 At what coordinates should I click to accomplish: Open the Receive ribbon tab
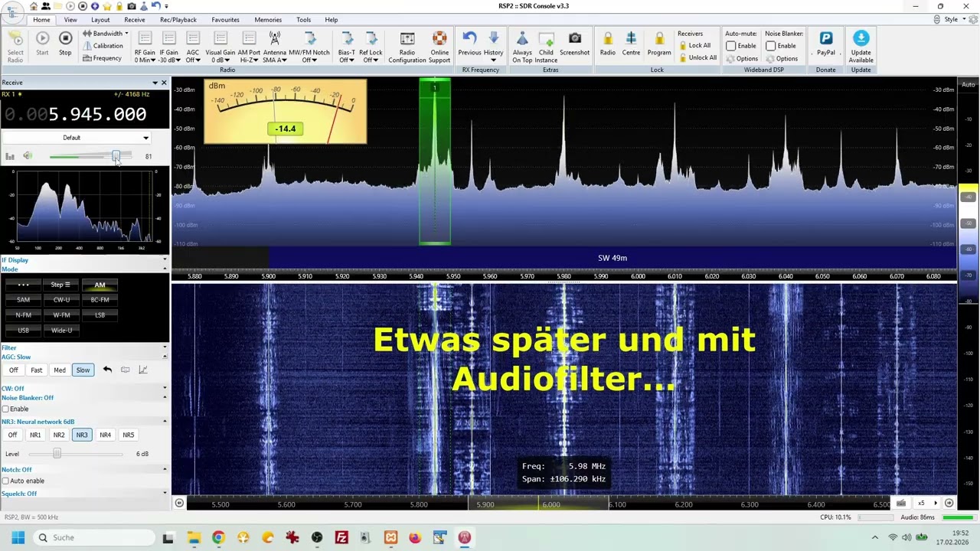pos(135,20)
